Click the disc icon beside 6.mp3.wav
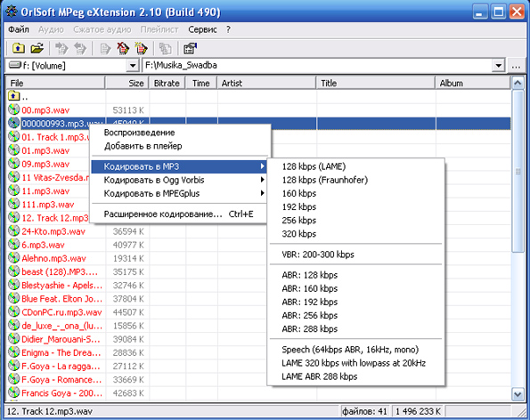Screen dimensions: 530x420 13,245
